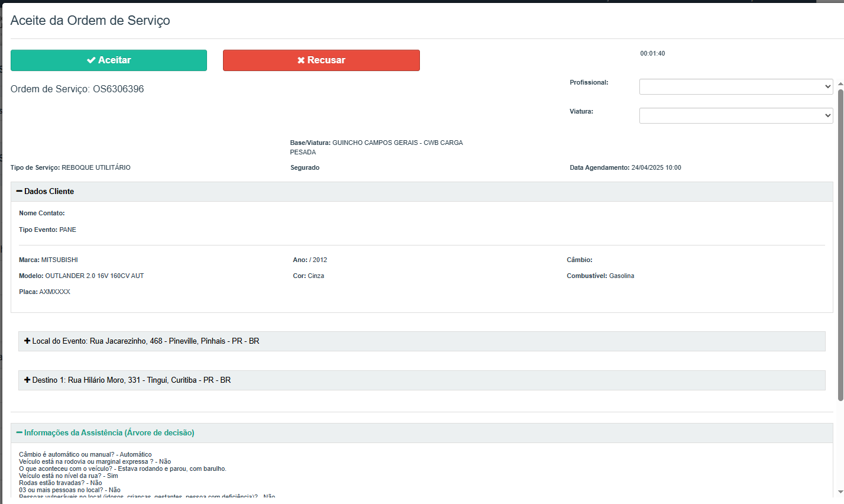Click the minus icon beside Informações da Assistência

point(20,433)
